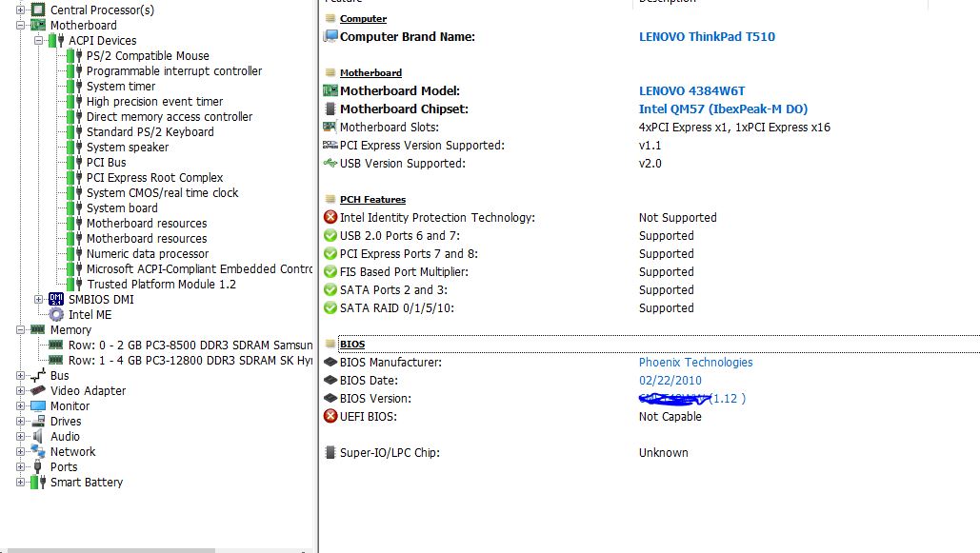Viewport: 980px width, 553px height.
Task: Collapse the Memory tree node
Action: click(x=20, y=330)
